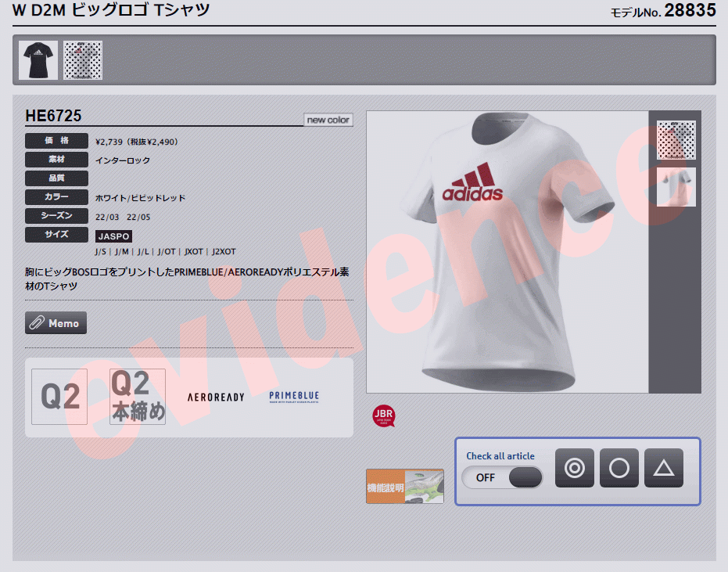Click the product description paragraph
Image resolution: width=728 pixels, height=572 pixels.
(187, 279)
